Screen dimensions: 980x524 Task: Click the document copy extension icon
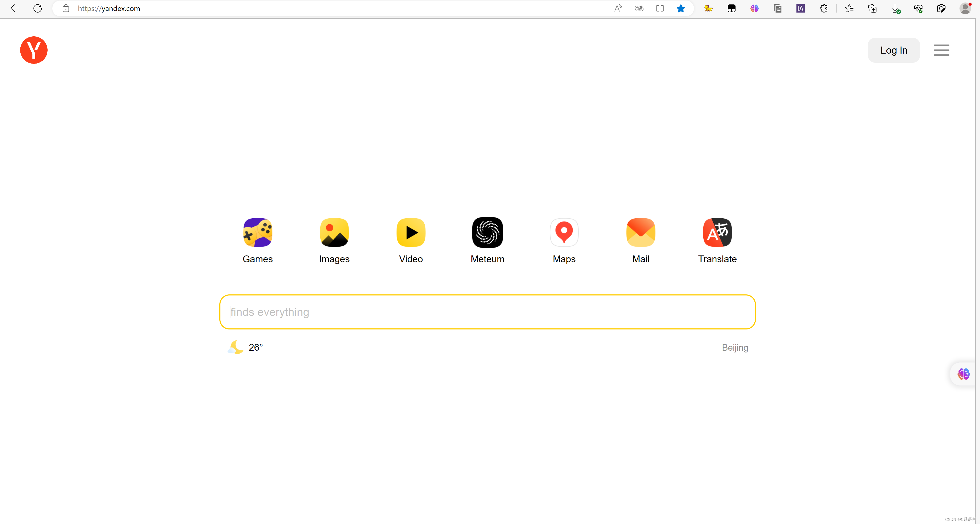777,8
